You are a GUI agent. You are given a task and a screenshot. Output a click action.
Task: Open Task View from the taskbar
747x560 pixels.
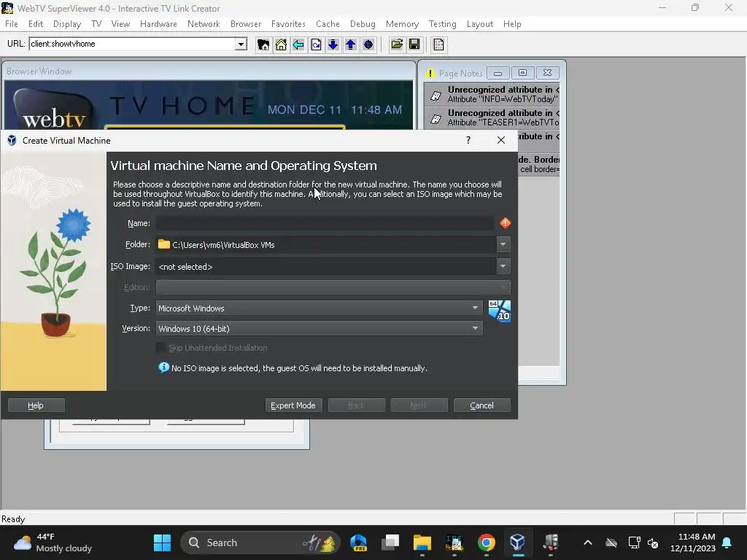coord(390,542)
